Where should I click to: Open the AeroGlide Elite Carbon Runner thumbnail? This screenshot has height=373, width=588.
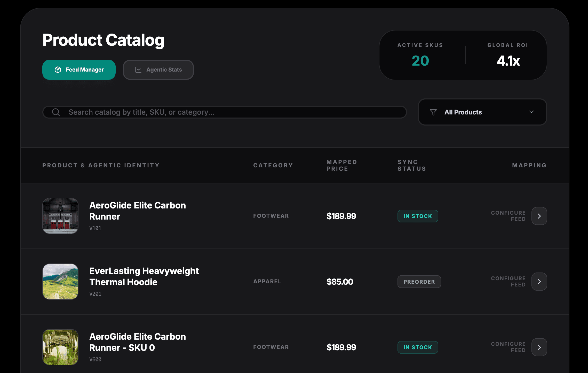point(60,216)
